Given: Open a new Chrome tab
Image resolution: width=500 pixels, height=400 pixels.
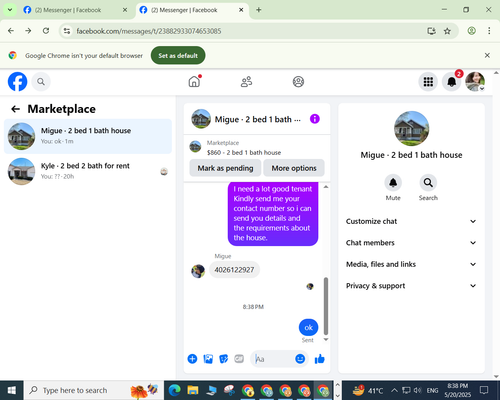Looking at the screenshot, I should 259,10.
